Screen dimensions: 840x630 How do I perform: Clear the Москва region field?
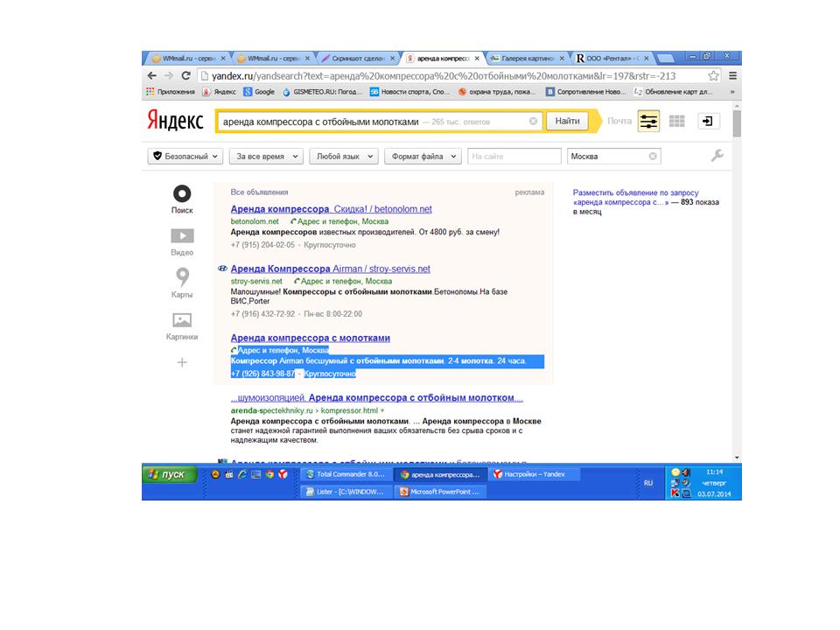tap(653, 157)
